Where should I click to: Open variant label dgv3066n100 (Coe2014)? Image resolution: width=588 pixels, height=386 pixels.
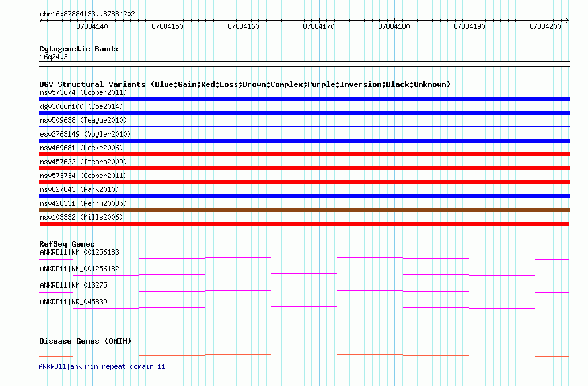tap(81, 106)
